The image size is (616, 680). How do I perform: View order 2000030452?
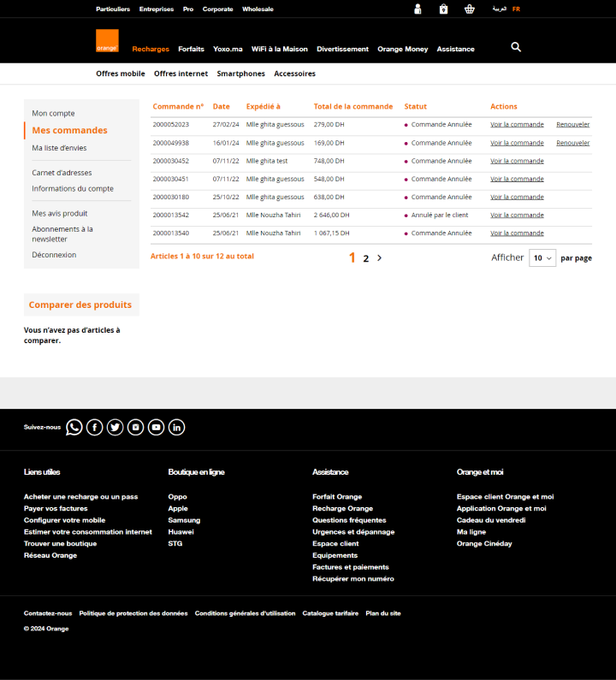click(517, 161)
